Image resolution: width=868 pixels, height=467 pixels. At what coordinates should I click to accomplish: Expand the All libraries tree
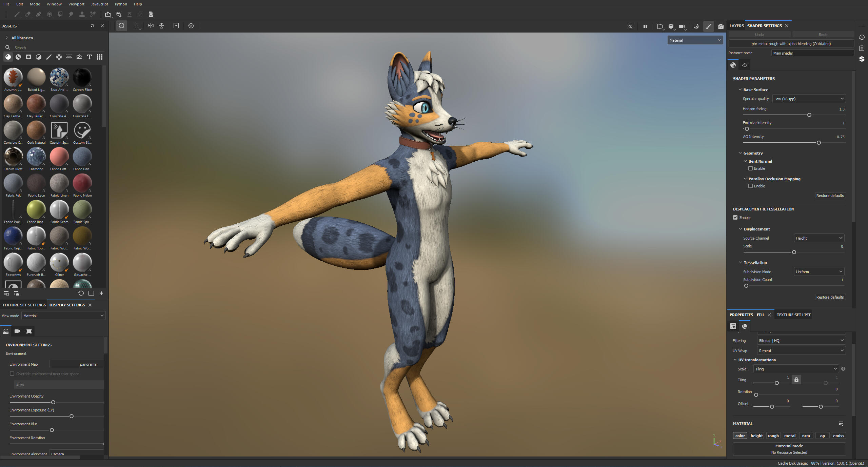click(6, 38)
